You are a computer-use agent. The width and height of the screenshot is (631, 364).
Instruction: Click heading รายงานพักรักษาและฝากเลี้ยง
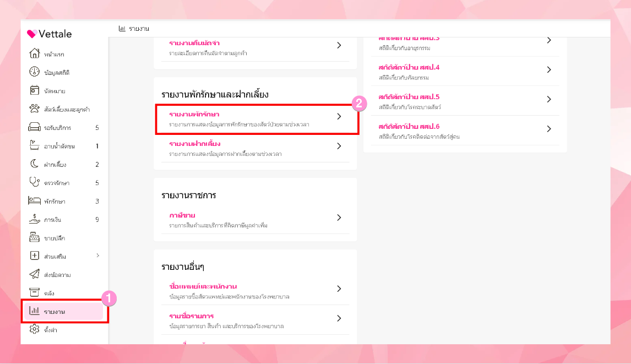[215, 95]
